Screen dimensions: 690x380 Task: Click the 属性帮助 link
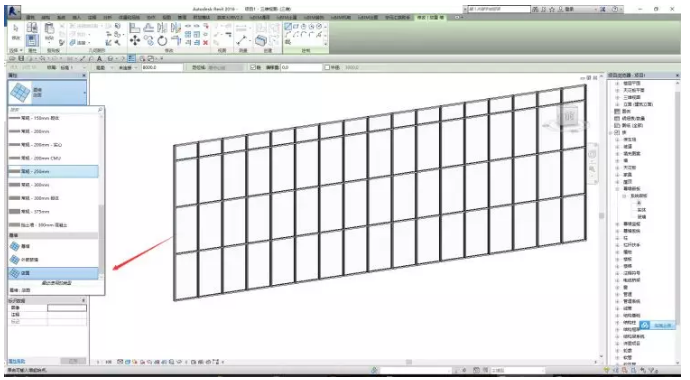(18, 361)
